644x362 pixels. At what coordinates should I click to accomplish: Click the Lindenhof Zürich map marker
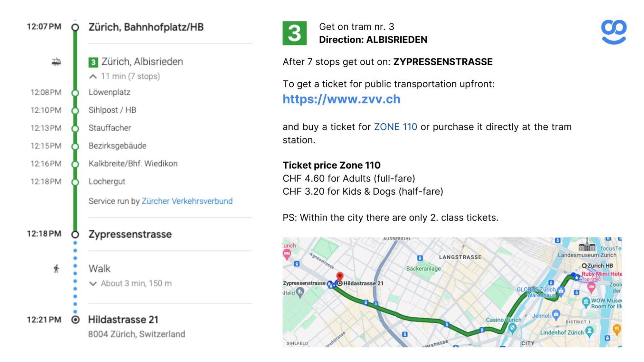(589, 331)
